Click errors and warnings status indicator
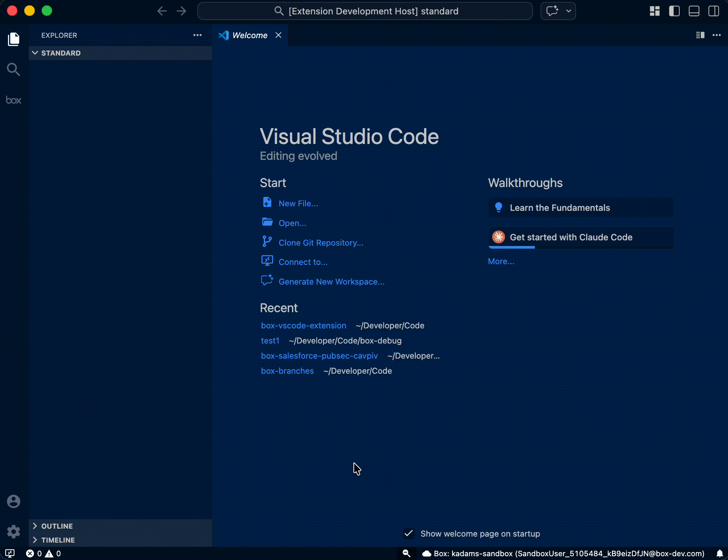 43,554
